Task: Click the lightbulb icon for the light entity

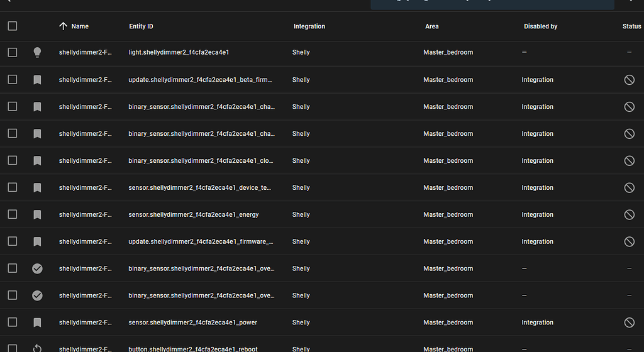Action: (x=37, y=53)
